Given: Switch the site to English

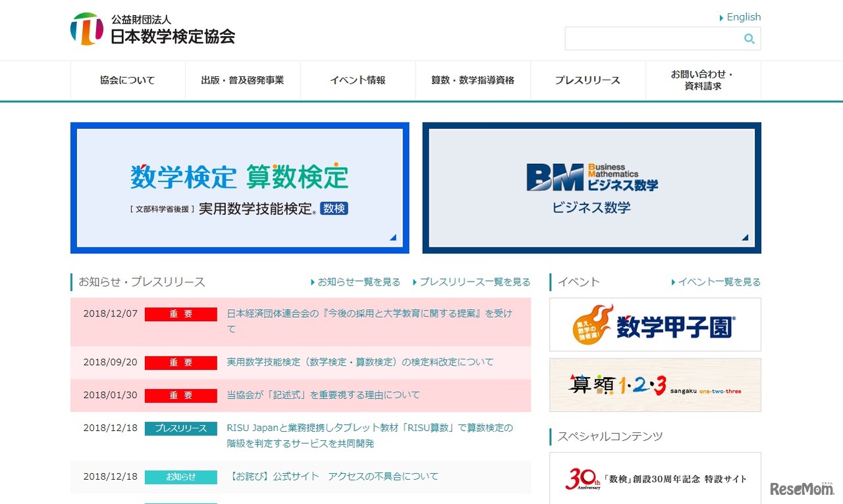Looking at the screenshot, I should click(743, 16).
